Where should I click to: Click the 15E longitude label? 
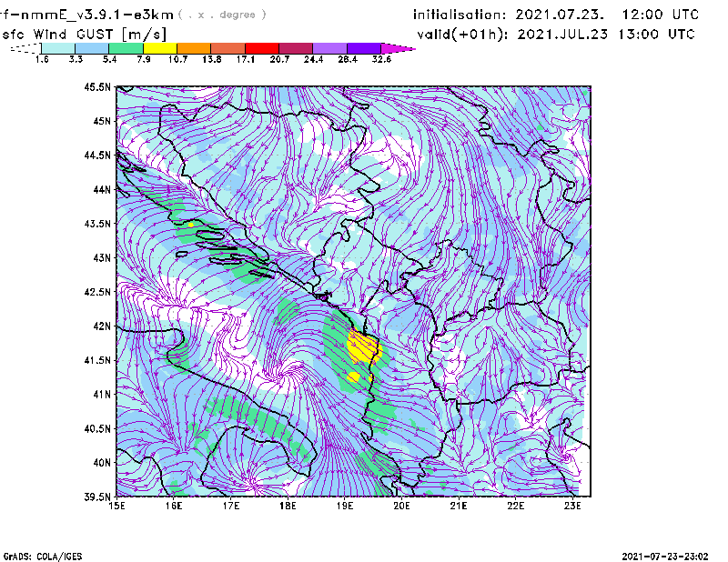[x=116, y=506]
